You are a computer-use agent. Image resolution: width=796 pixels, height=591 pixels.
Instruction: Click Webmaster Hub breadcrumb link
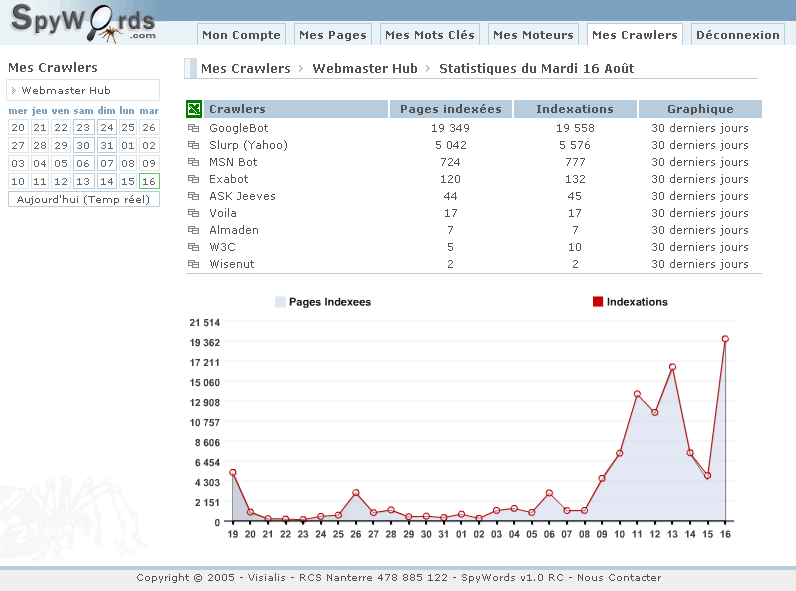365,69
